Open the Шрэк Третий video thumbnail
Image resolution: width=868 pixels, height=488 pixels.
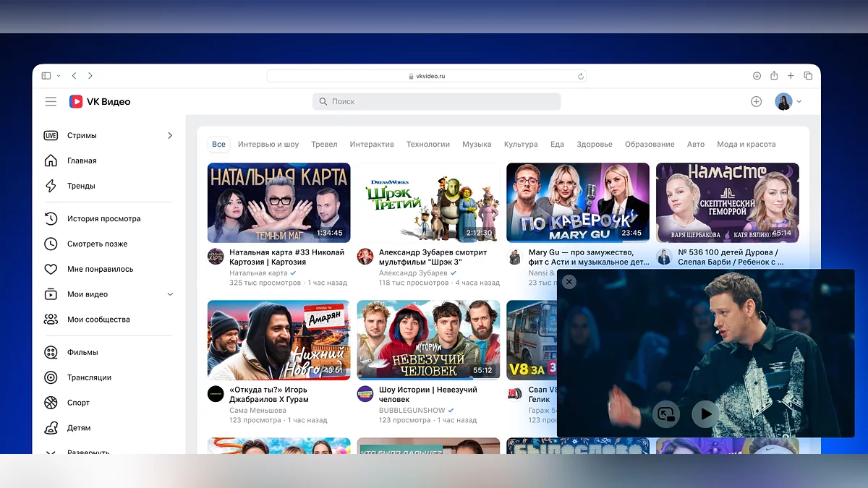coord(428,202)
